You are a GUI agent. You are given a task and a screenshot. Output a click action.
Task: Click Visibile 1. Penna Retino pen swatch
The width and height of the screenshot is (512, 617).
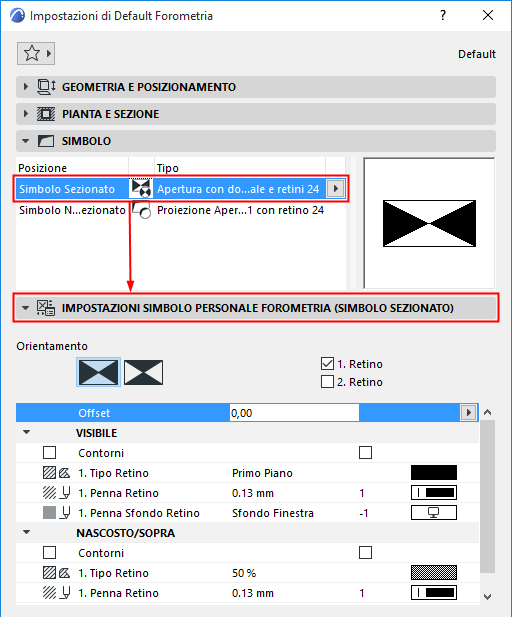pyautogui.click(x=434, y=493)
